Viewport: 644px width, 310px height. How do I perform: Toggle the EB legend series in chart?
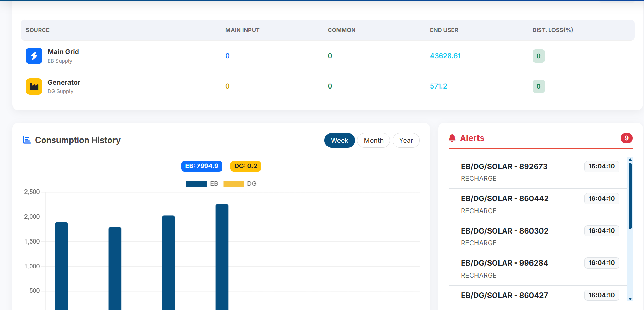click(202, 184)
